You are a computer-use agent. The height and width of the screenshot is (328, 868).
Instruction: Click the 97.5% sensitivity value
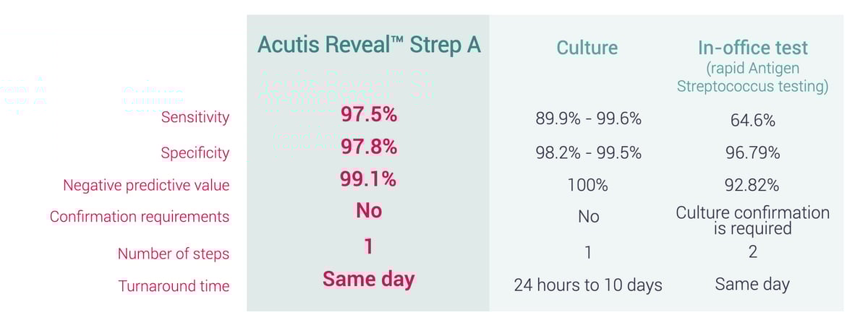(369, 115)
